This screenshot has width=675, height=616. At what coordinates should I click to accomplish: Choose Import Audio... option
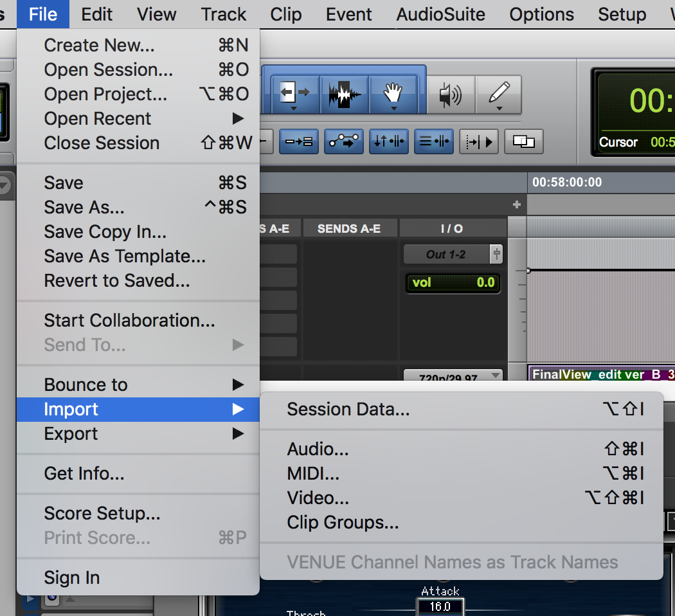pos(461,449)
